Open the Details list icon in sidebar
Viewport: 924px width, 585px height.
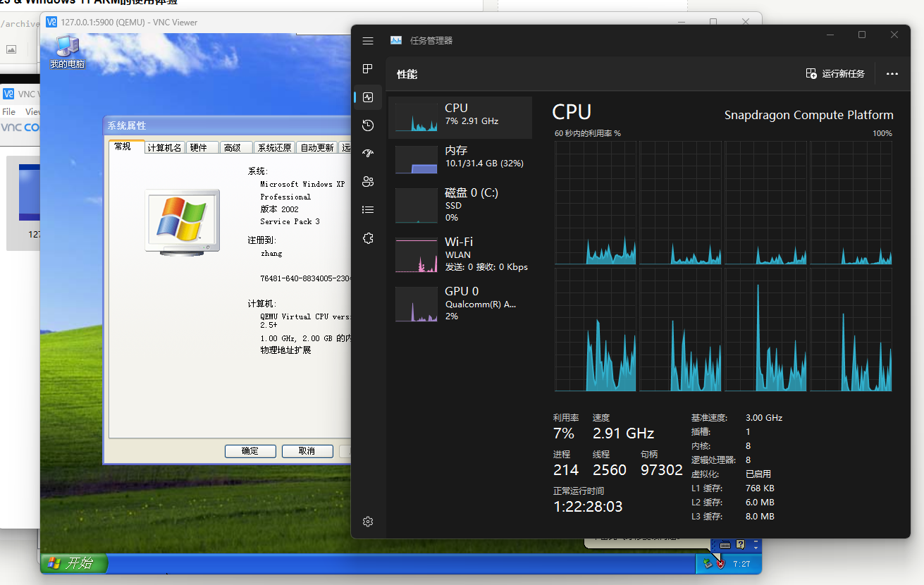point(368,210)
